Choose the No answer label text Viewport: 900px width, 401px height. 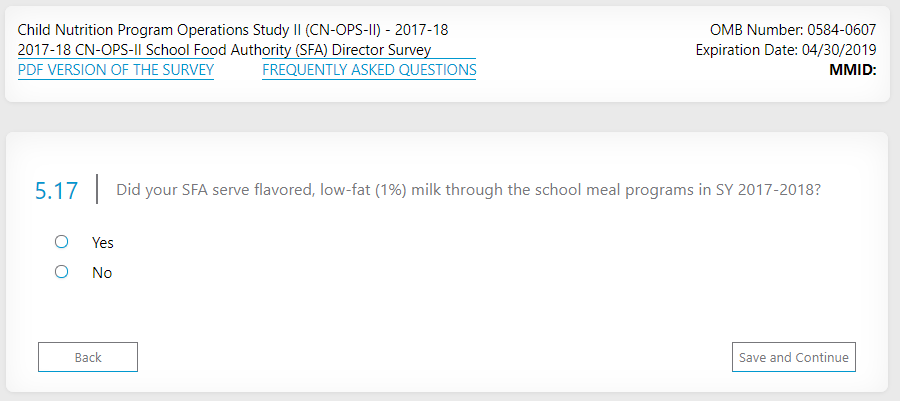[x=102, y=273]
